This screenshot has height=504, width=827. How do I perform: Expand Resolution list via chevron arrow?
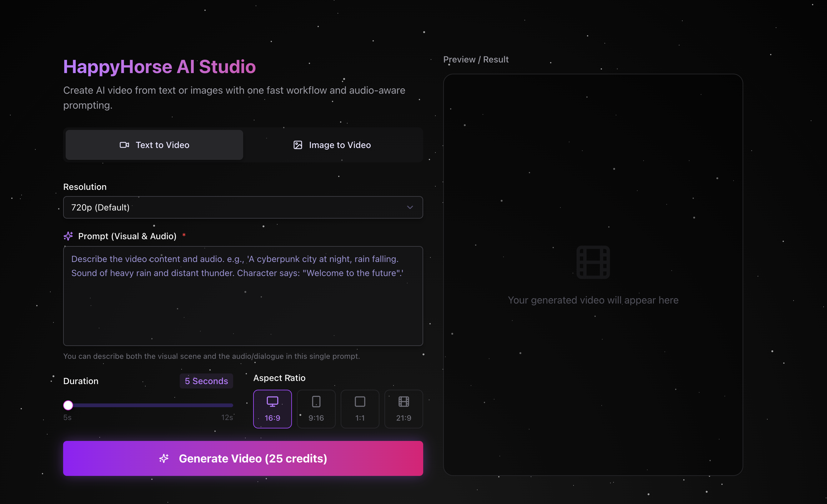(x=410, y=207)
